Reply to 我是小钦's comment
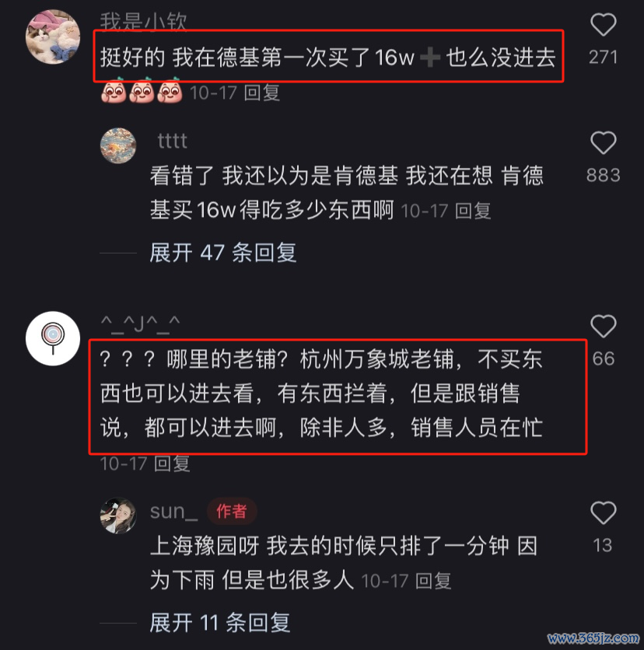Image resolution: width=644 pixels, height=650 pixels. click(261, 93)
